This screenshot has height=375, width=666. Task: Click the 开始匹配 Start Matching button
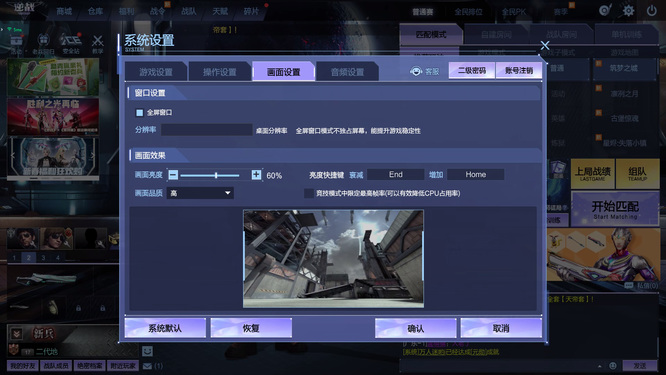coord(615,209)
